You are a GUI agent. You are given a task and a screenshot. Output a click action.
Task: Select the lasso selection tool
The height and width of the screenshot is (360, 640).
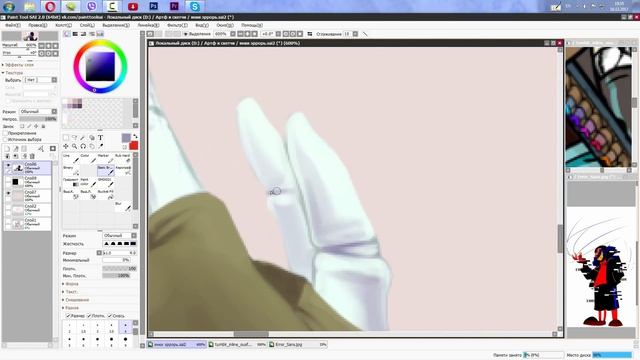coord(74,138)
